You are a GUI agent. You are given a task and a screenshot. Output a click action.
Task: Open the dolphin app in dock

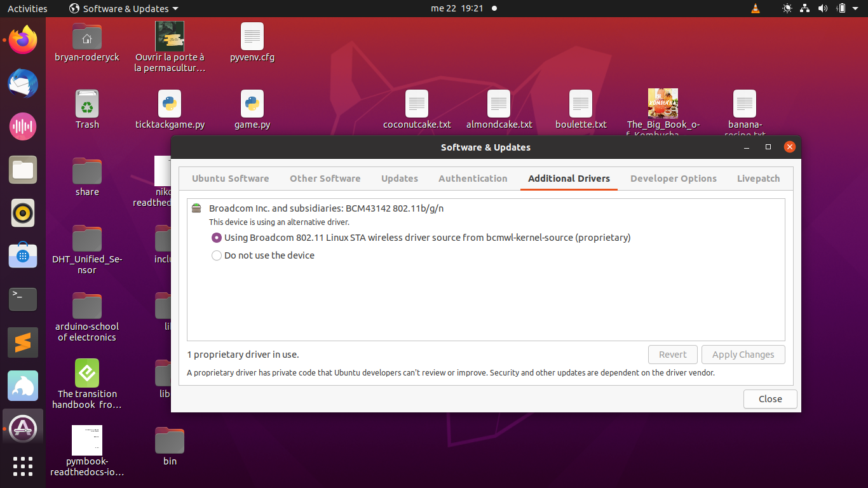[23, 386]
